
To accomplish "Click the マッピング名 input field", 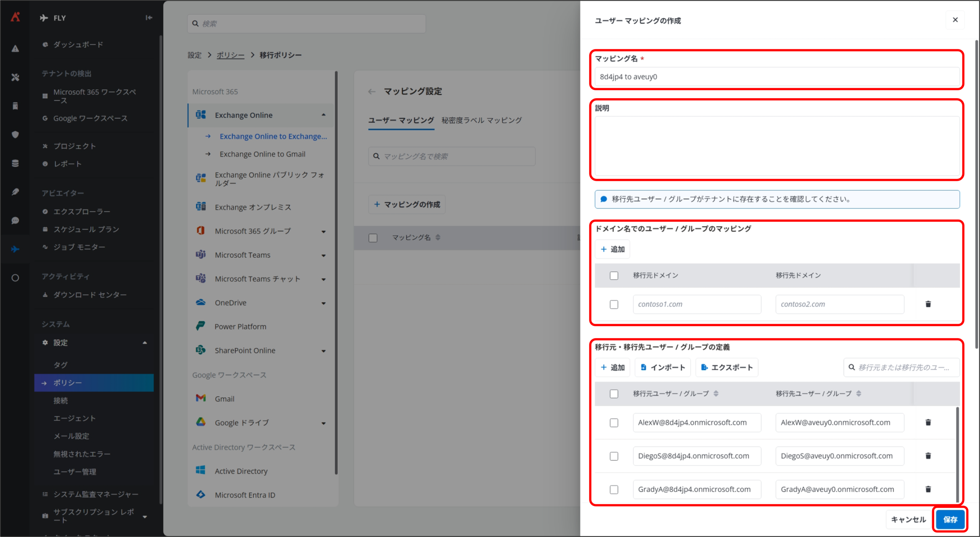I will click(776, 77).
